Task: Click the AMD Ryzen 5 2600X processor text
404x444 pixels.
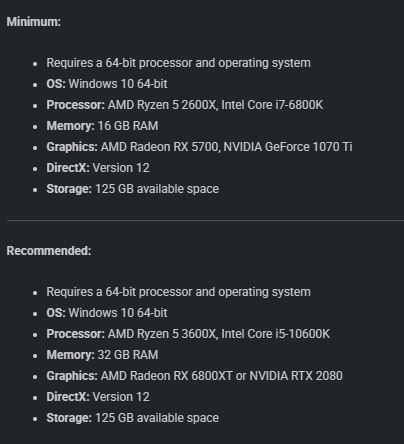Action: click(162, 105)
